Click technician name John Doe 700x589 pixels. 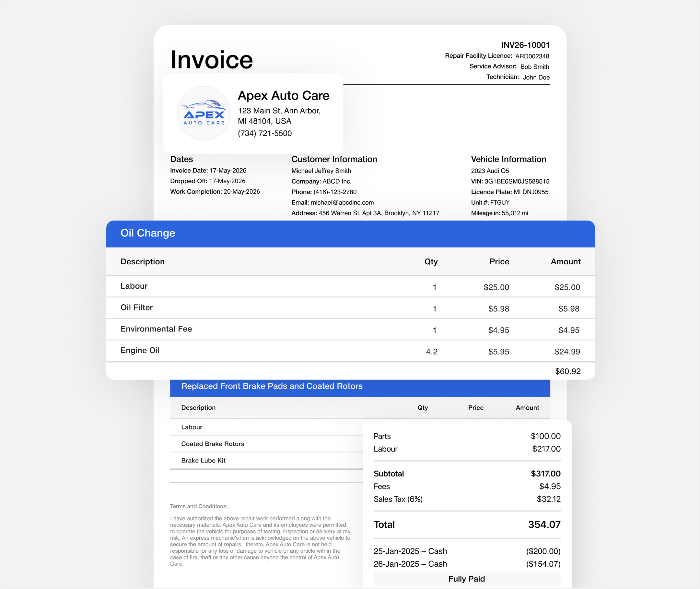point(536,78)
